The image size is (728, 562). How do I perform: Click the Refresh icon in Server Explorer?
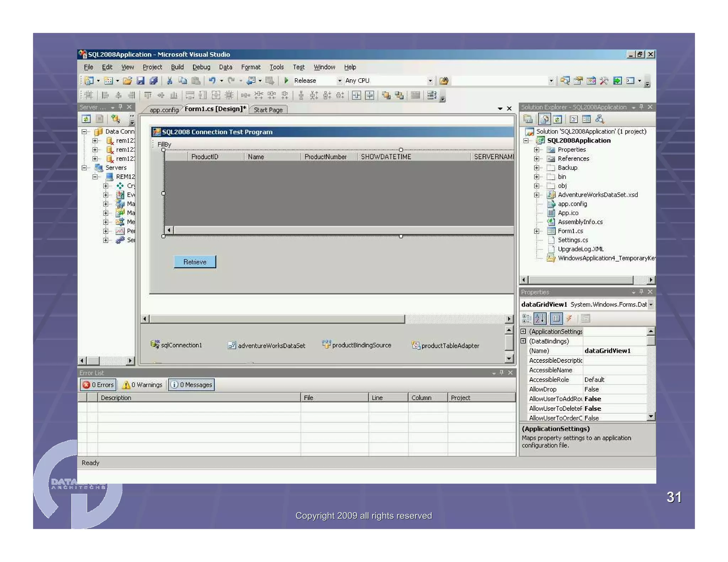pos(86,119)
